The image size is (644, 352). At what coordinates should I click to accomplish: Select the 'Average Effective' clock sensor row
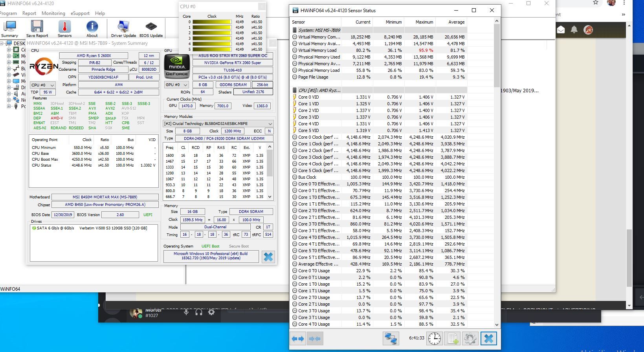coord(379,264)
